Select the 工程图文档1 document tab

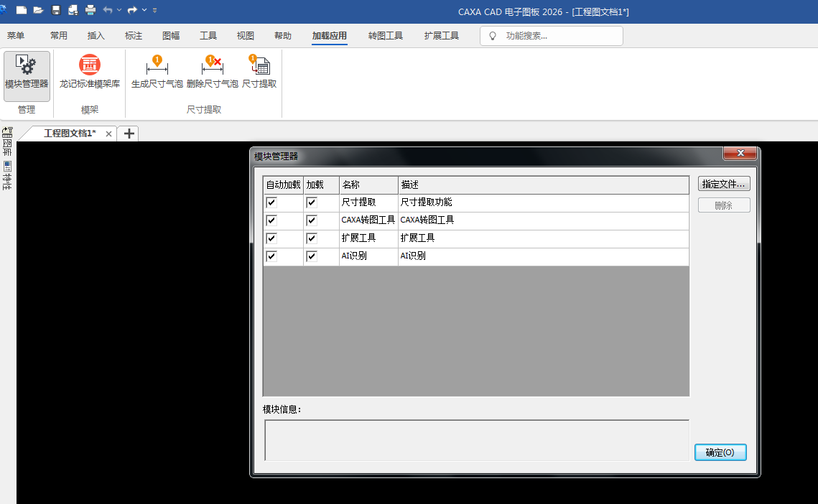tap(68, 134)
